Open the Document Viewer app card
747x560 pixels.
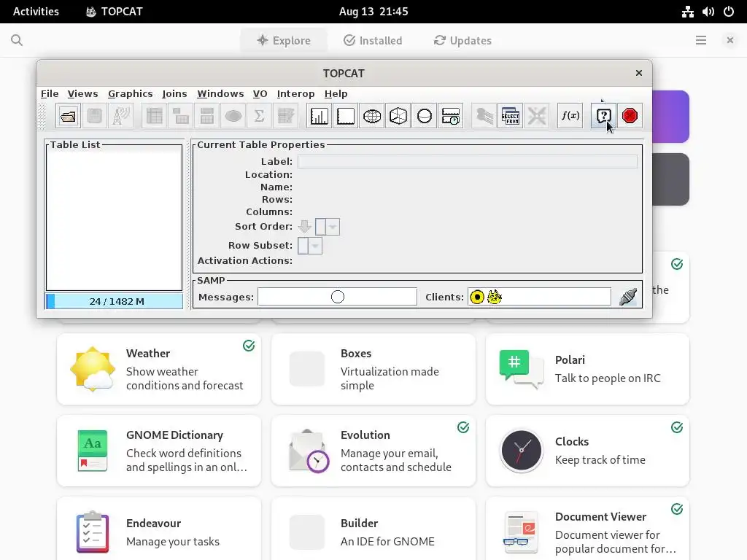(587, 529)
